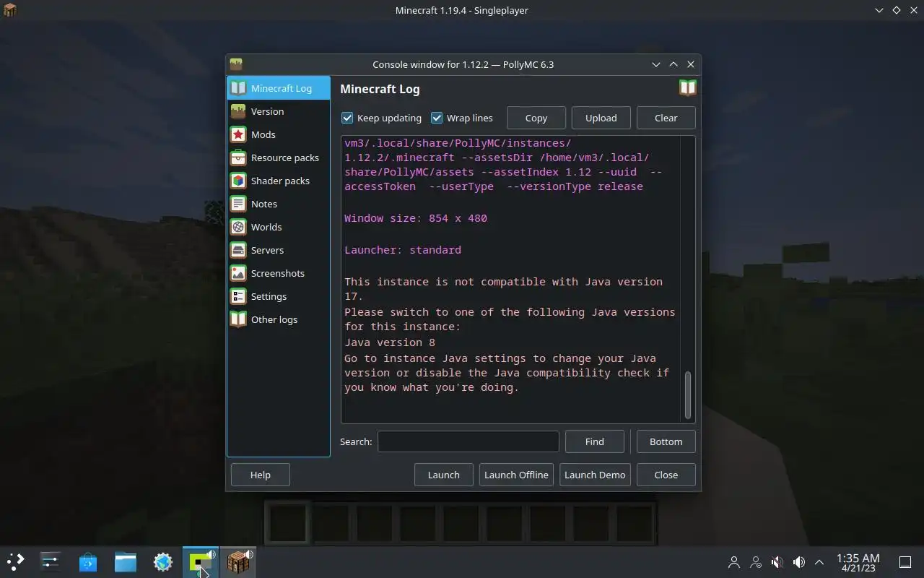Click the book icon beside Minecraft Log heading
Screen dimensions: 924x578
(687, 88)
